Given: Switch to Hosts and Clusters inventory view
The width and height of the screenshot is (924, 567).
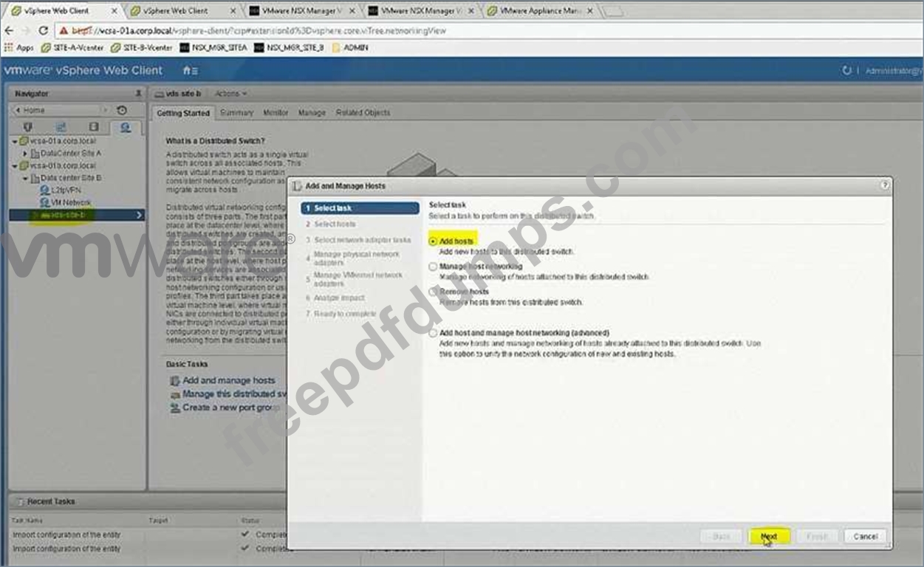Looking at the screenshot, I should click(28, 127).
